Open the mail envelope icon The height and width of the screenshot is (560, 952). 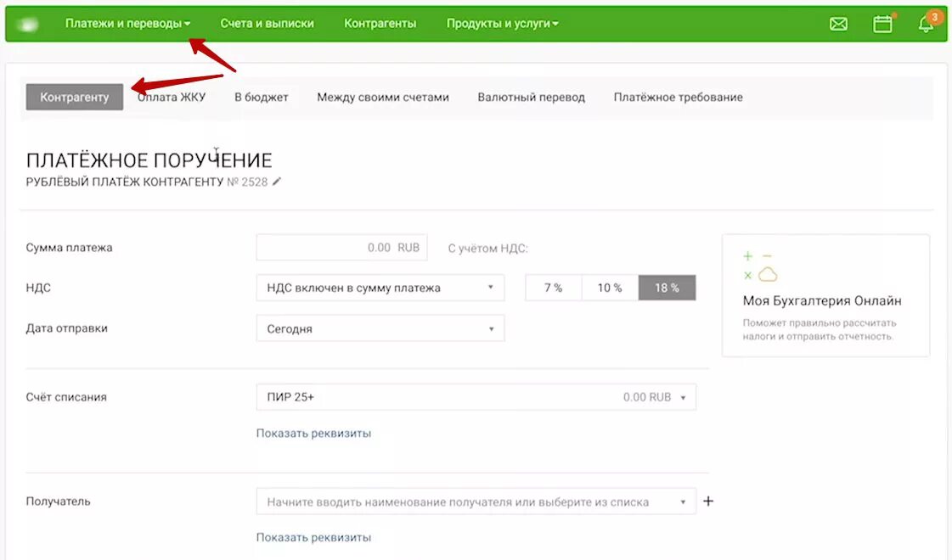pos(838,24)
